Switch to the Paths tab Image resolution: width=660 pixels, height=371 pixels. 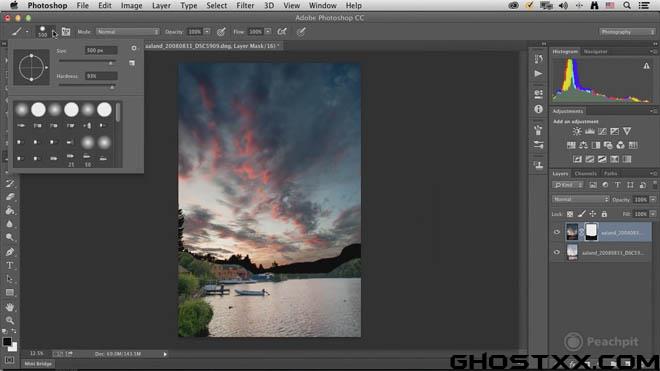coord(610,173)
